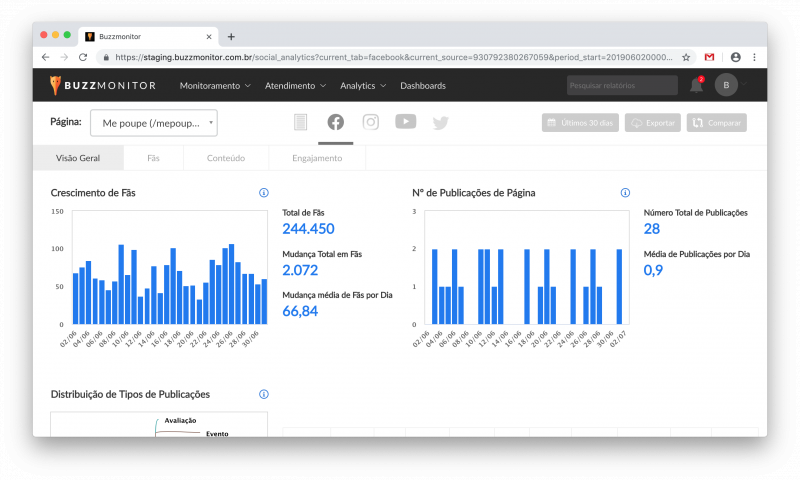Focus the Pesquisar relatórios search field
The image size is (800, 480).
click(622, 85)
